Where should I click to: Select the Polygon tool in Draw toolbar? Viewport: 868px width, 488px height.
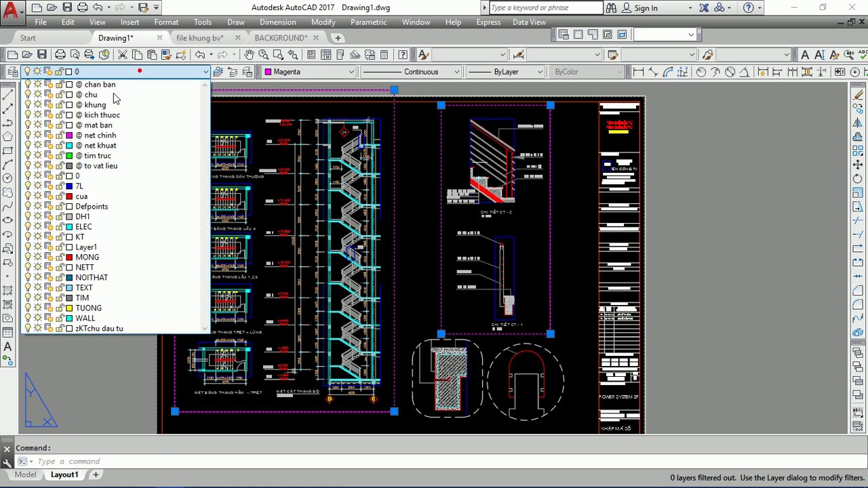pos(8,136)
